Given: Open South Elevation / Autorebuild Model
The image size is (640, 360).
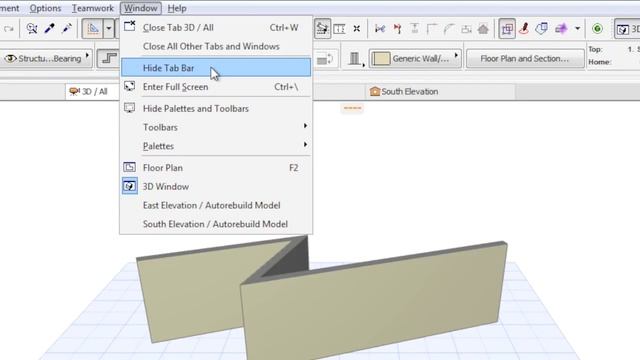Looking at the screenshot, I should 216,224.
